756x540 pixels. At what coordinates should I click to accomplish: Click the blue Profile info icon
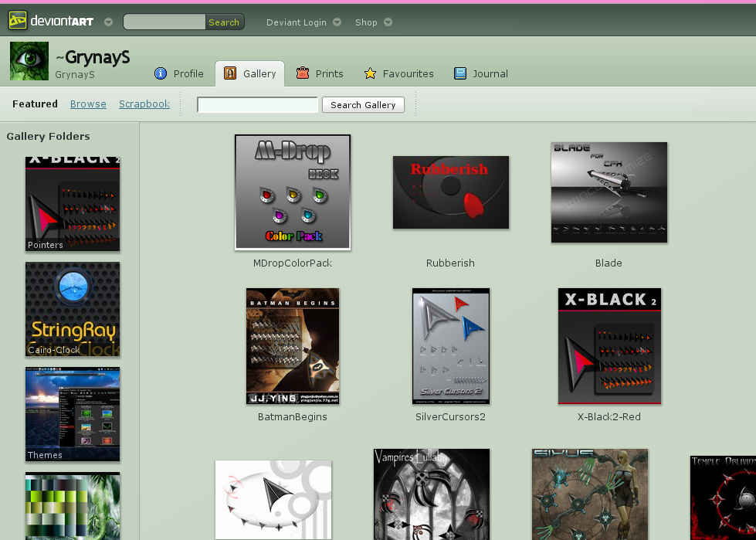point(160,73)
